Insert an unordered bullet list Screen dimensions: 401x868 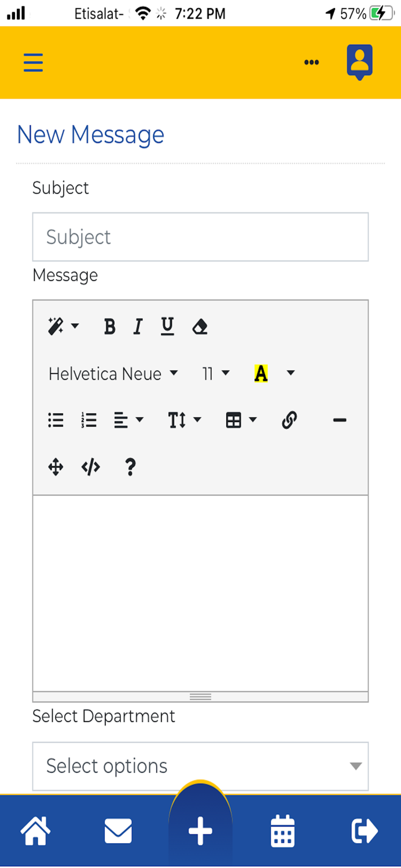tap(56, 420)
